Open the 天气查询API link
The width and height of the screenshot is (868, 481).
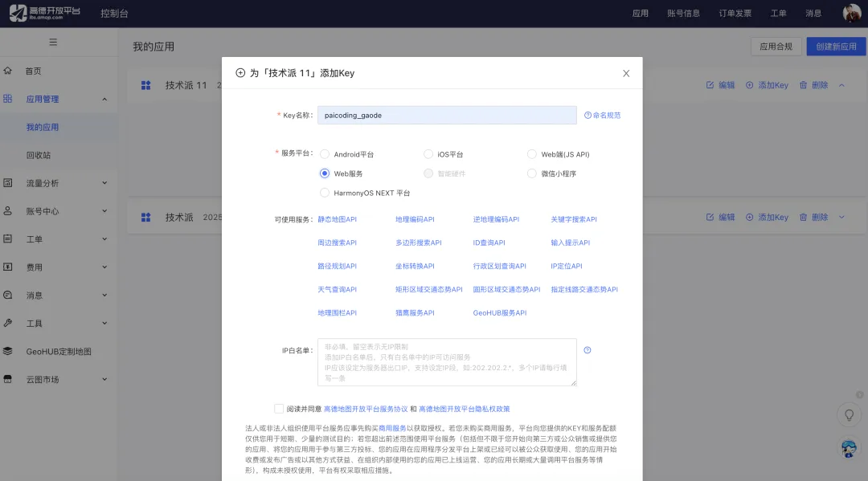(x=337, y=290)
